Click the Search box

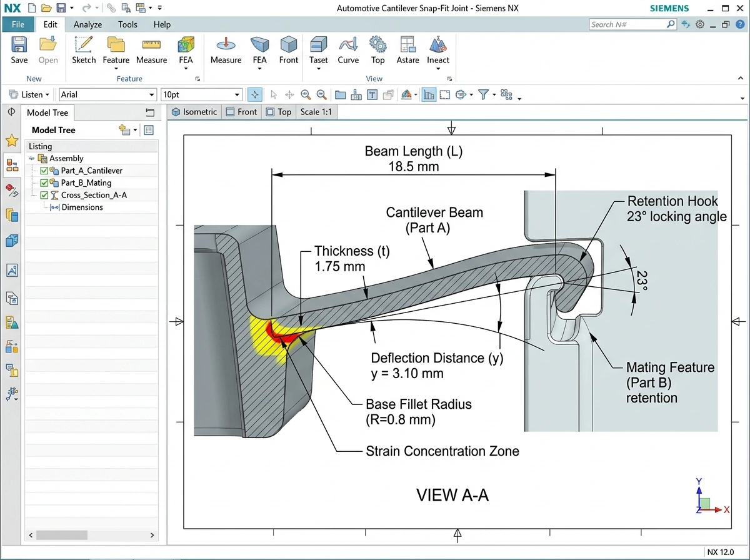[x=632, y=24]
